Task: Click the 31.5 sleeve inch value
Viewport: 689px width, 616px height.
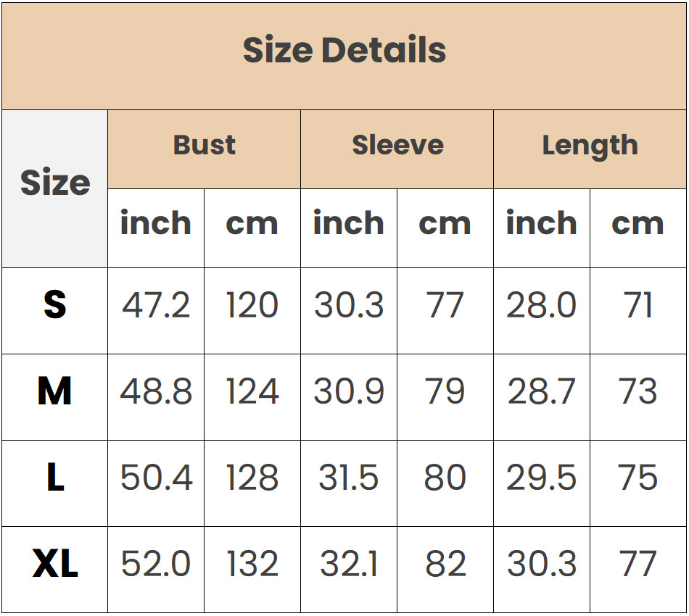Action: pos(349,478)
